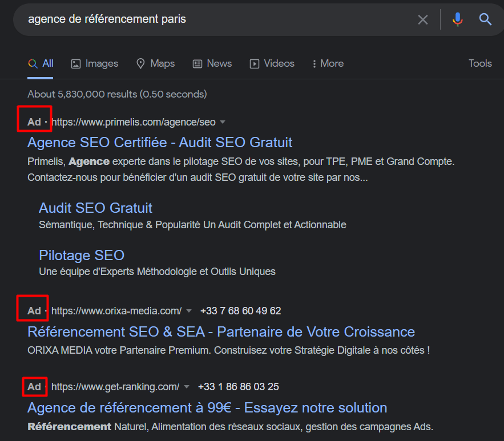This screenshot has width=504, height=441.
Task: Click the News icon
Action: (x=197, y=63)
